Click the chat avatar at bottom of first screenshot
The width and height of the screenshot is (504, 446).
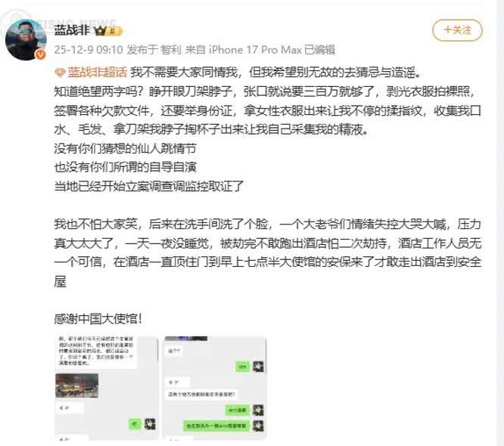[150, 424]
